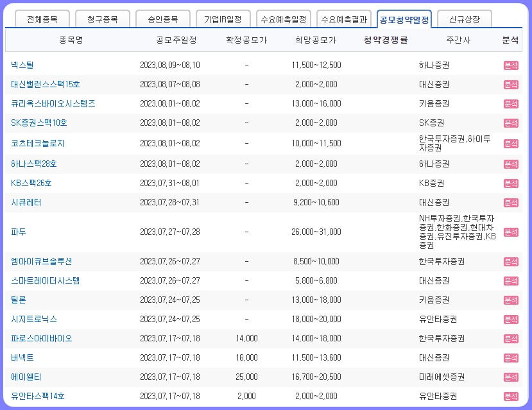
Task: Click 분석 icon for 파두
Action: 511,232
